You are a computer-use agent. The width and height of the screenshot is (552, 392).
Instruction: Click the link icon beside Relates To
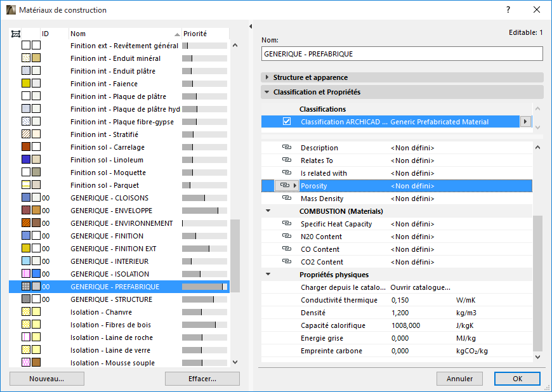287,160
